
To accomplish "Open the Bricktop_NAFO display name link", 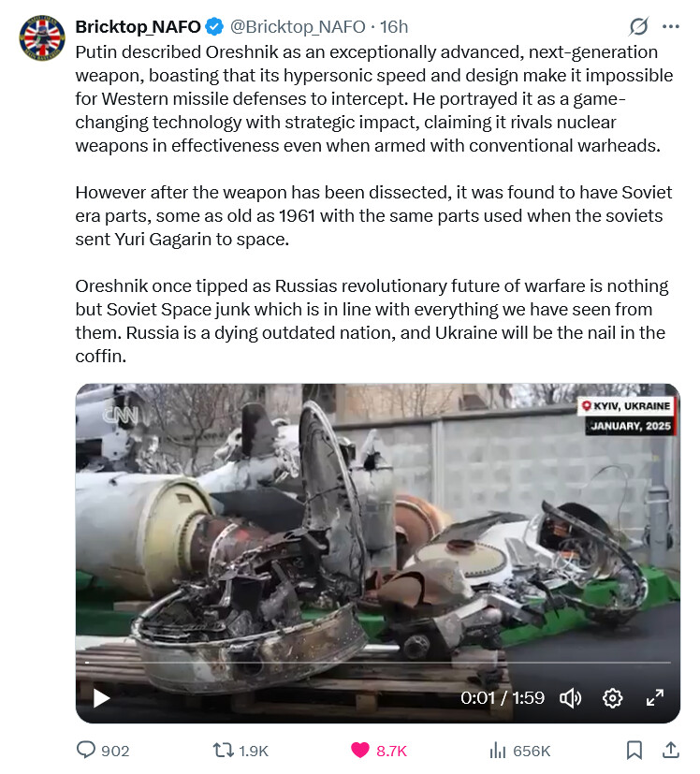I will point(138,26).
